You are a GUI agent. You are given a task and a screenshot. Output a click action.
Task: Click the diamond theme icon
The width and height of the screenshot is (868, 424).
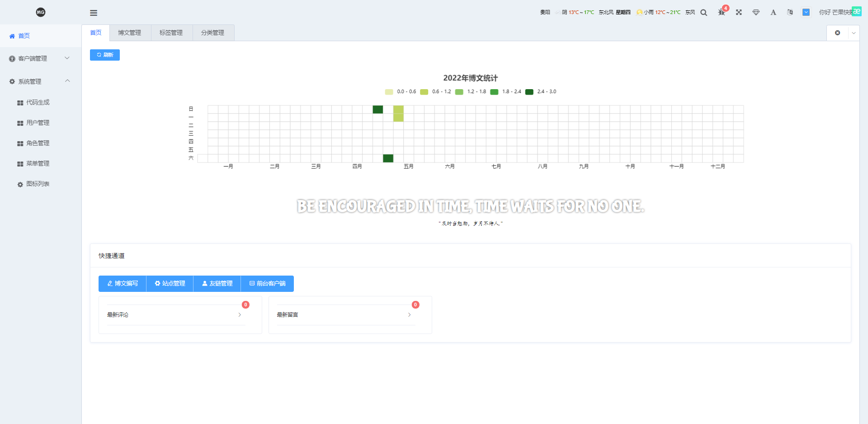(756, 12)
